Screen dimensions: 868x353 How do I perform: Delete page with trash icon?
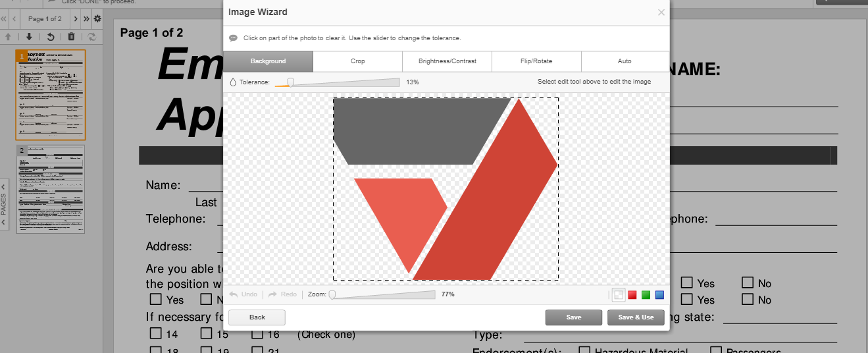pos(72,37)
